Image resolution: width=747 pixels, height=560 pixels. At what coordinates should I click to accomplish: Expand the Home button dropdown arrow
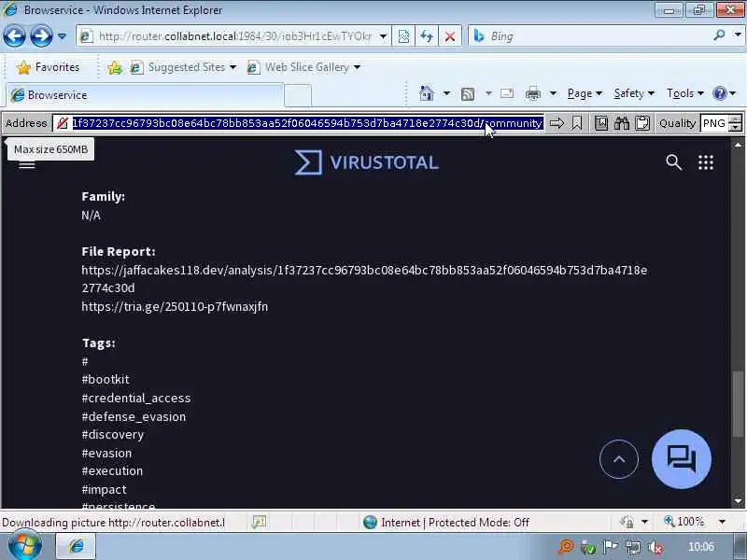(446, 93)
